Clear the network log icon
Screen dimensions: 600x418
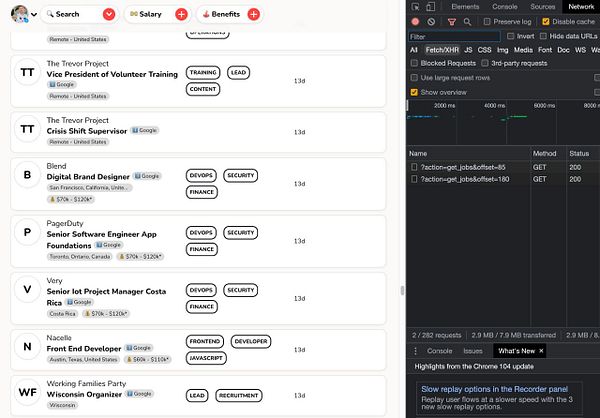pos(431,22)
